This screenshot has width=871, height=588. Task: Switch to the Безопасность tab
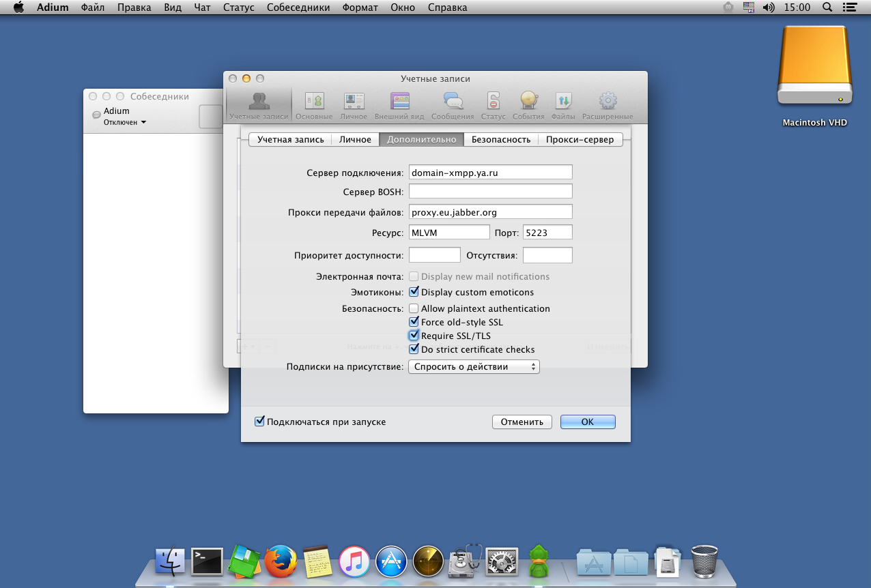click(500, 139)
